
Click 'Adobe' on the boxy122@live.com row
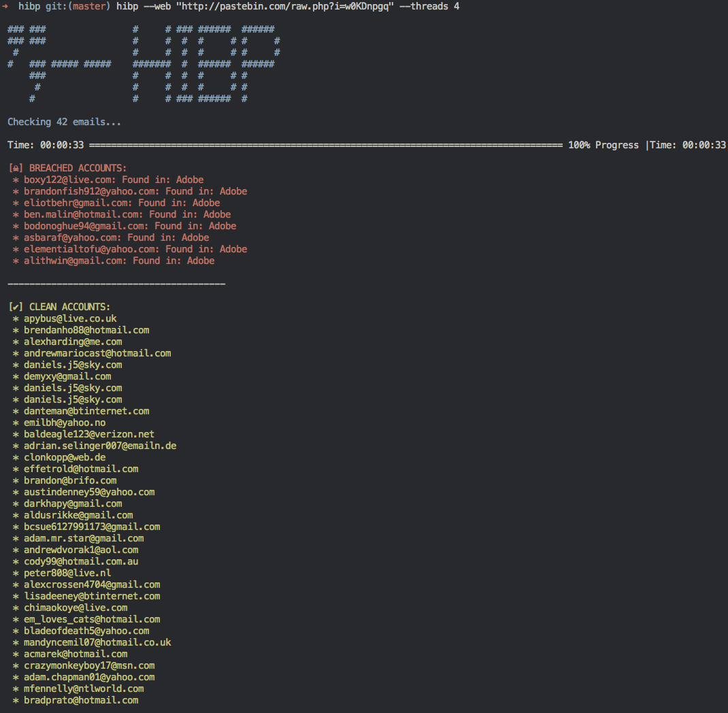pos(190,180)
